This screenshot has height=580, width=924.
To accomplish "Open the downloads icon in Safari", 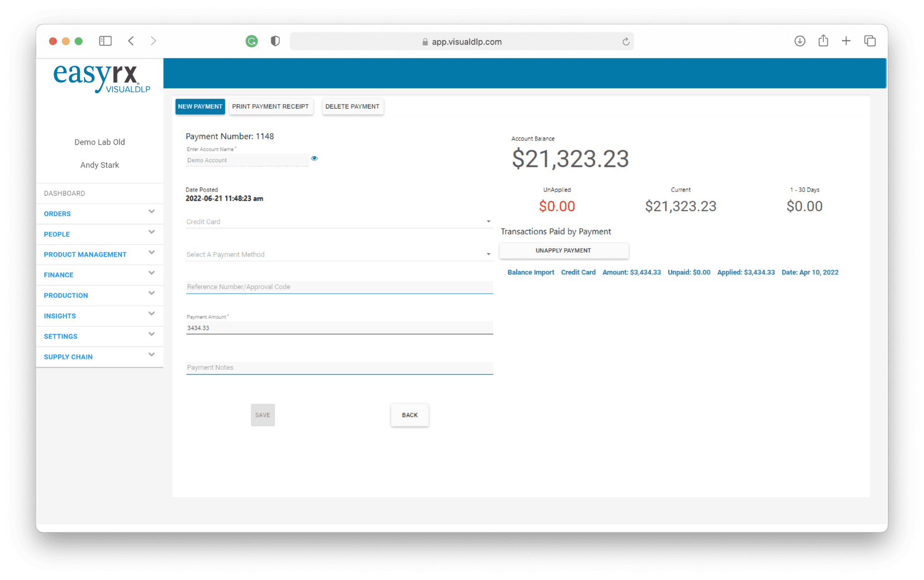I will coord(799,41).
